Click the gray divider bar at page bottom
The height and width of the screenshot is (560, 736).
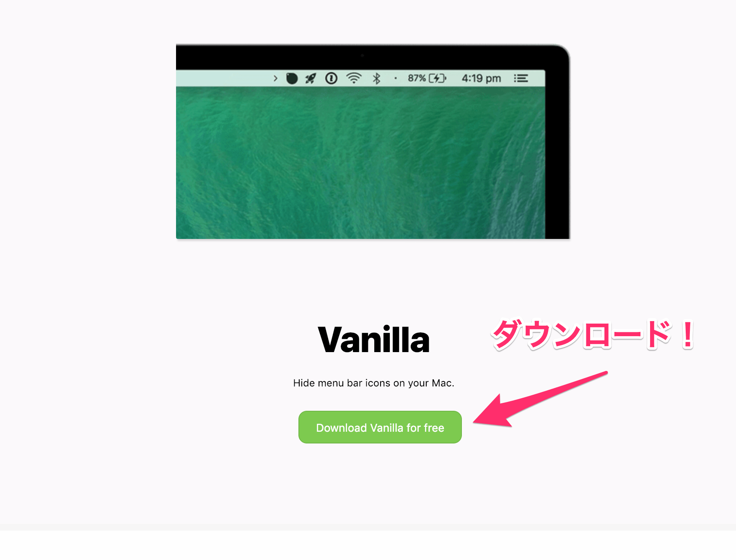pyautogui.click(x=368, y=527)
